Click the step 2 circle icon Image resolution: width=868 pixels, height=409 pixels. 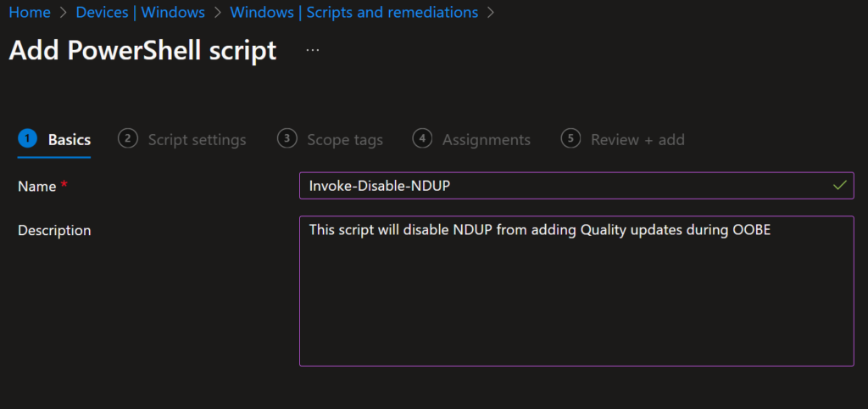(x=127, y=138)
